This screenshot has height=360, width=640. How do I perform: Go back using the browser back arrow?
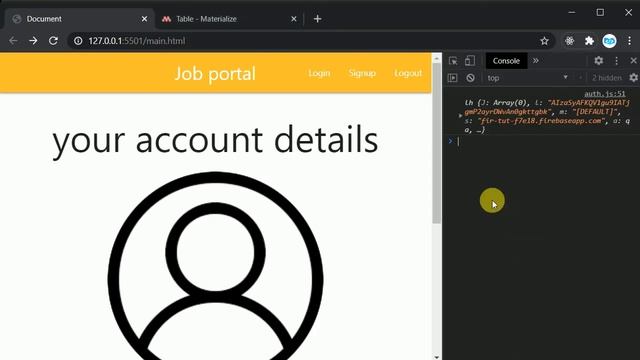tap(13, 41)
